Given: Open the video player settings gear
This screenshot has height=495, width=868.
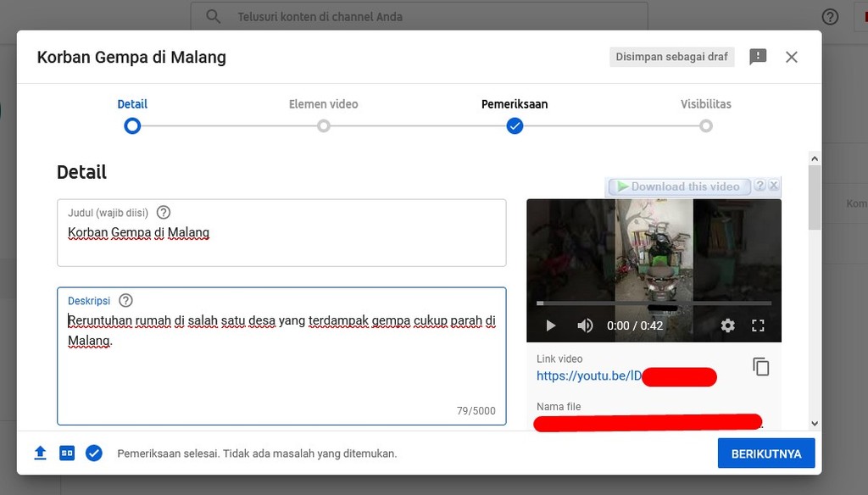Looking at the screenshot, I should (x=727, y=325).
